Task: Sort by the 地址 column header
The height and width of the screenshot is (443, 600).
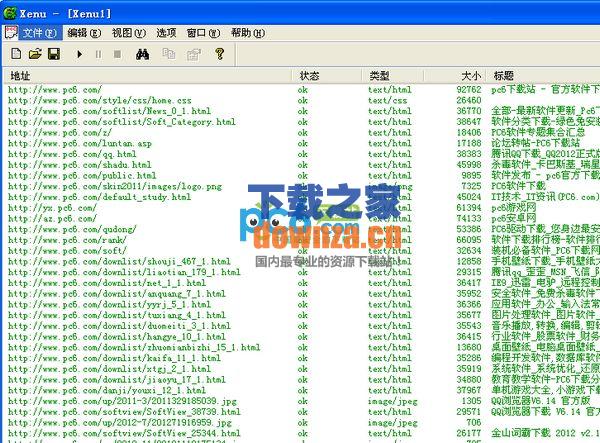Action: [148, 75]
